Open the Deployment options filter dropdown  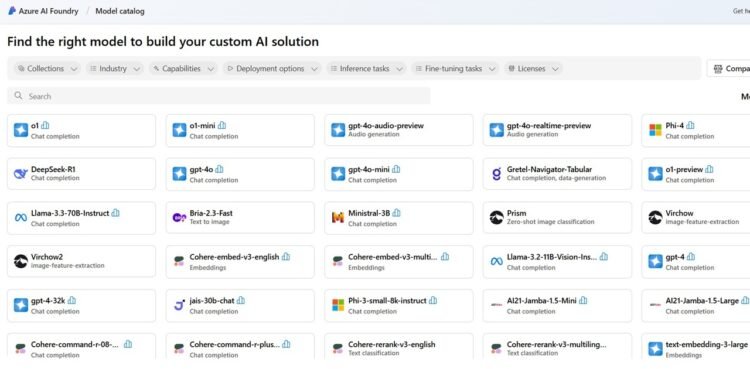point(272,68)
